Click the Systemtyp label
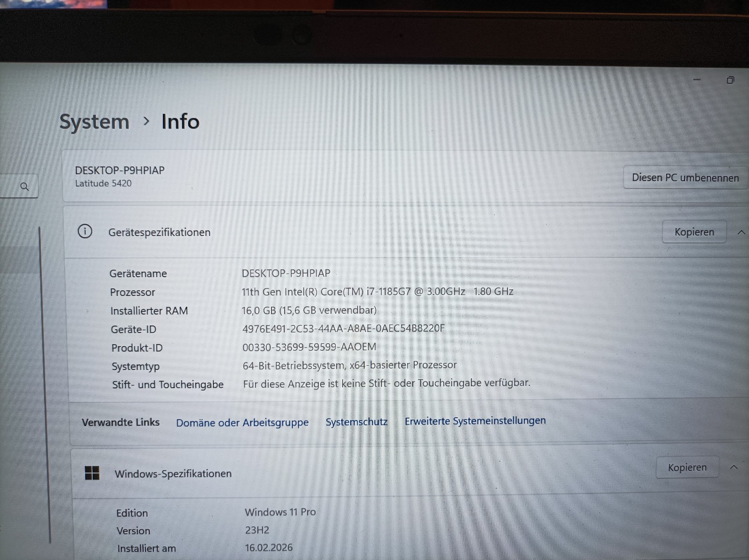 pos(136,367)
